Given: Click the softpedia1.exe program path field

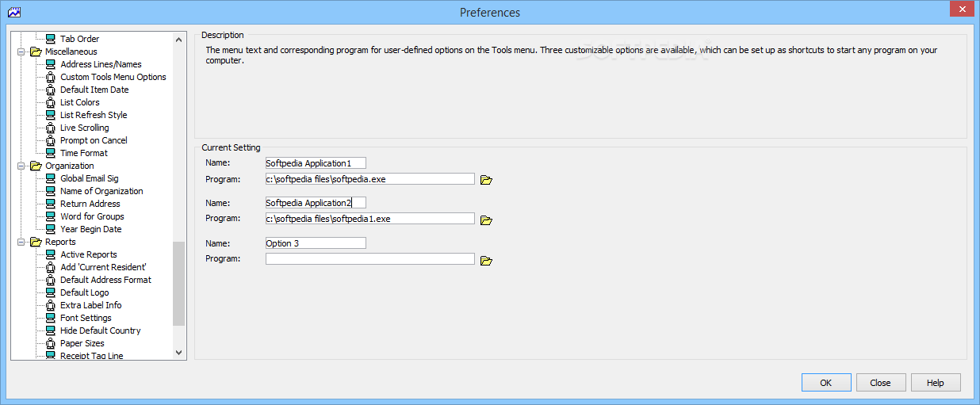Looking at the screenshot, I should point(370,219).
